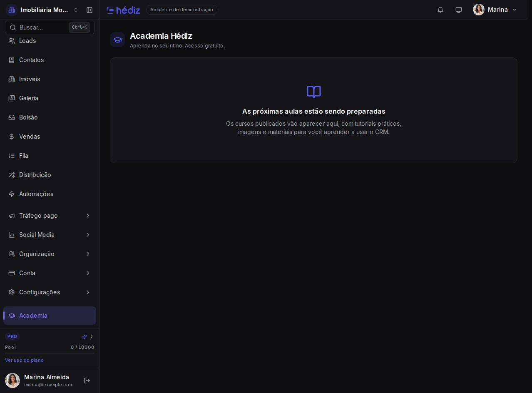Open the PRO plan chevron
This screenshot has width=532, height=393.
point(92,337)
